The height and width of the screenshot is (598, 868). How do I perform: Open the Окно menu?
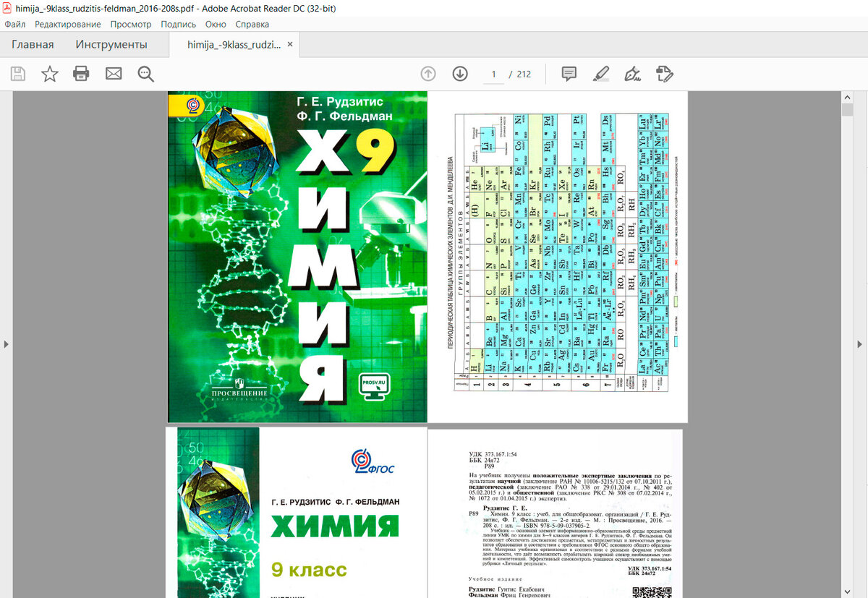click(216, 24)
